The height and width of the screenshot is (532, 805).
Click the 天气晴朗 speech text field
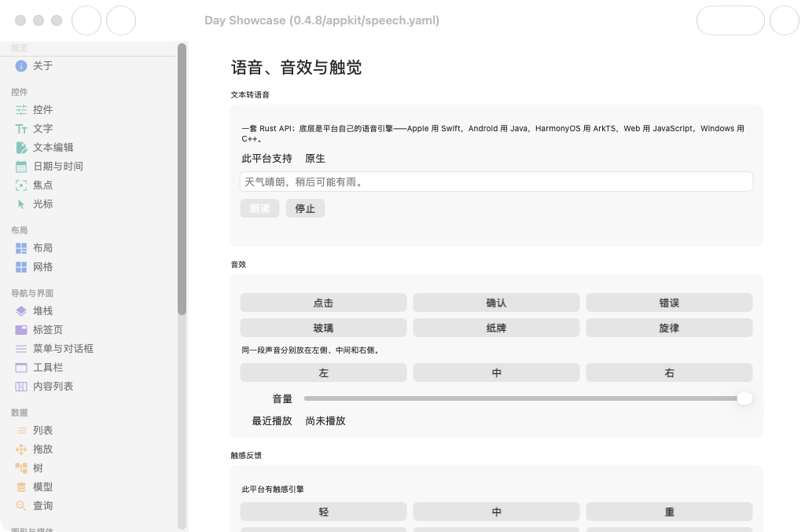(497, 182)
